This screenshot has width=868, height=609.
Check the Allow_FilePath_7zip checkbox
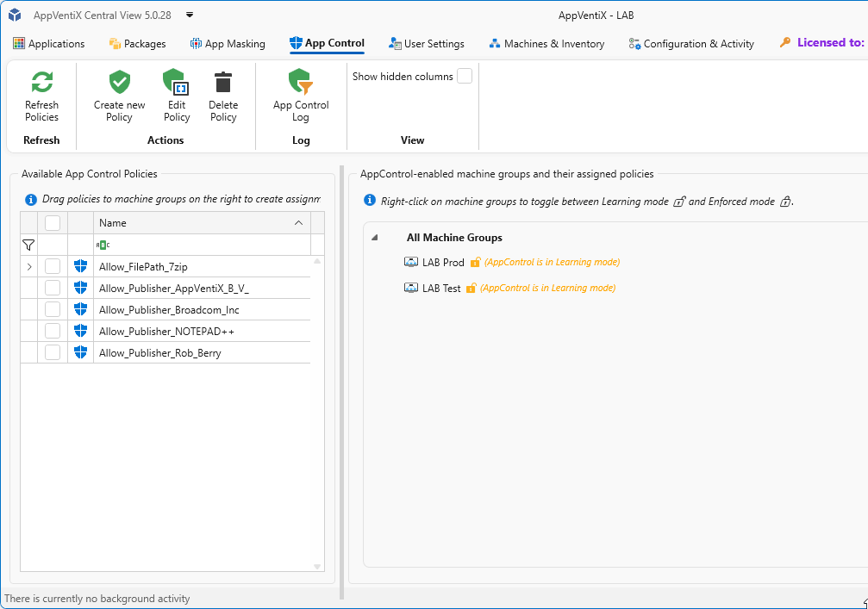pyautogui.click(x=53, y=267)
